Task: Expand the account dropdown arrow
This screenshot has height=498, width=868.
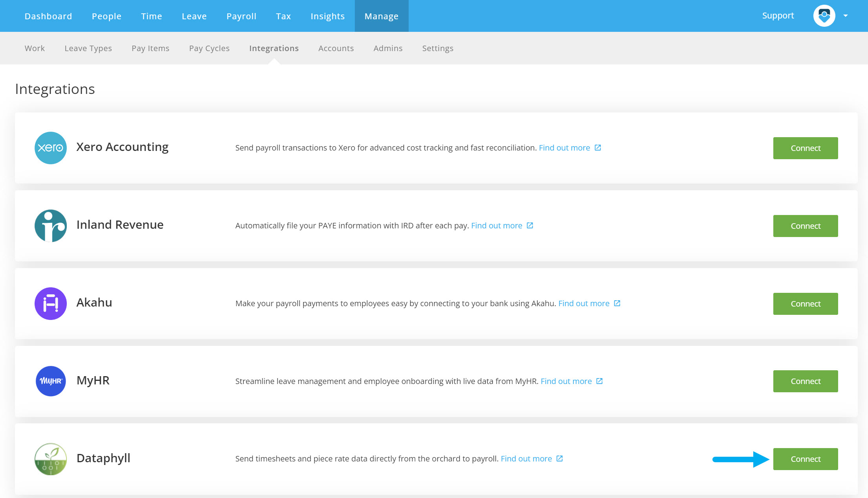Action: point(846,16)
